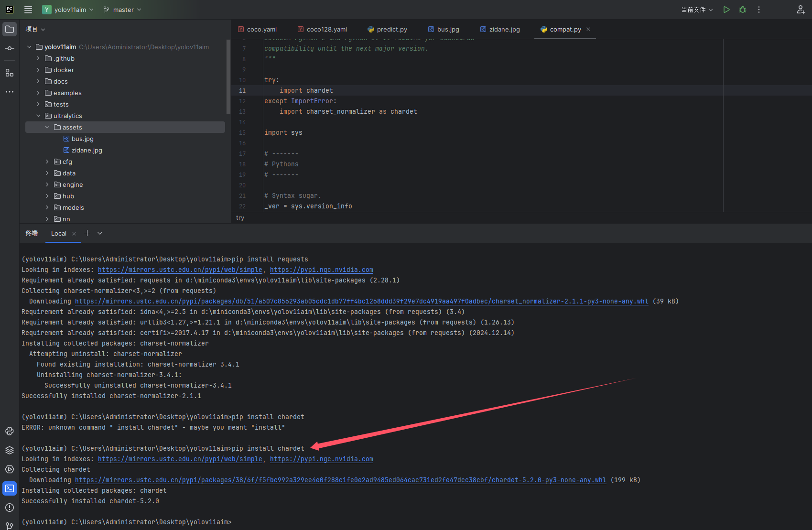This screenshot has height=530, width=812.
Task: Open the main hamburger menu
Action: (x=28, y=9)
